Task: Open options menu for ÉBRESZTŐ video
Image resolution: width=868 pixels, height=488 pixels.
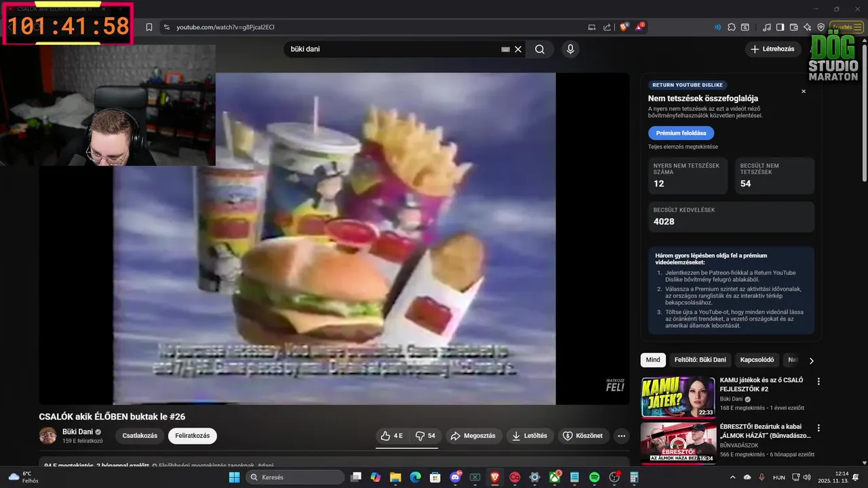Action: (818, 428)
